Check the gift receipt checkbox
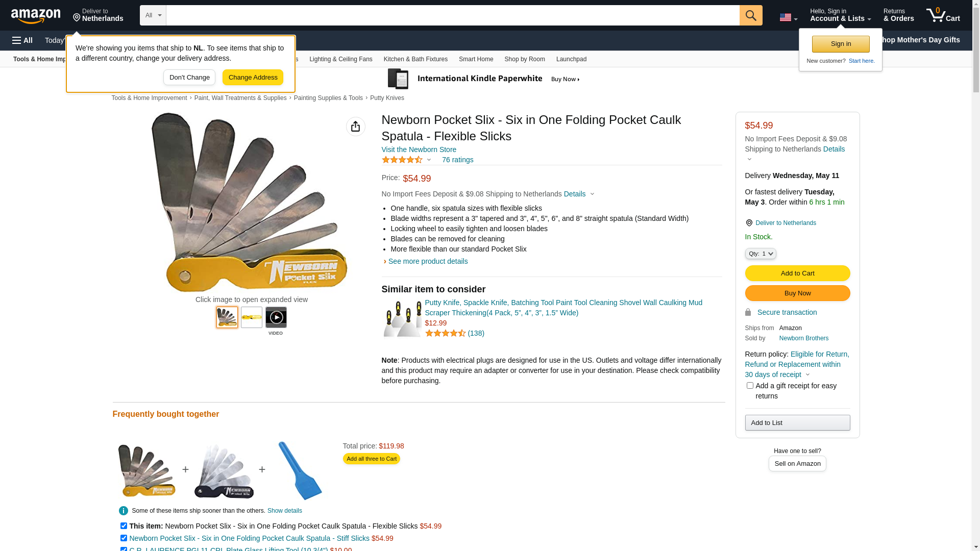Viewport: 980px width, 551px height. coord(750,386)
